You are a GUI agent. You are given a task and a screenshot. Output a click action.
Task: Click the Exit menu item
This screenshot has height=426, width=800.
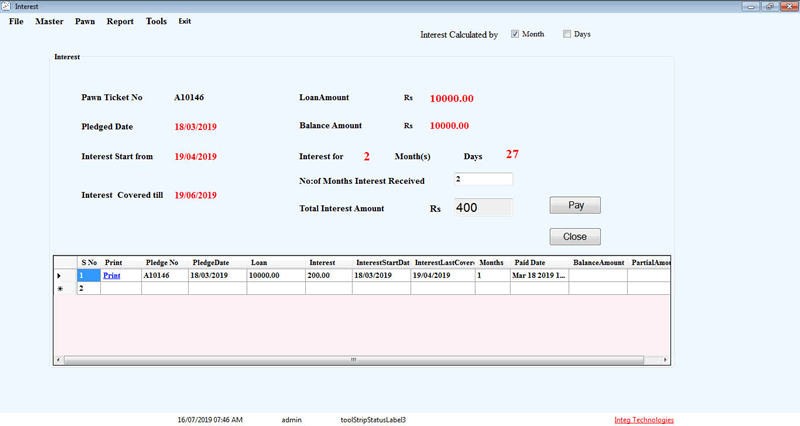(x=185, y=21)
